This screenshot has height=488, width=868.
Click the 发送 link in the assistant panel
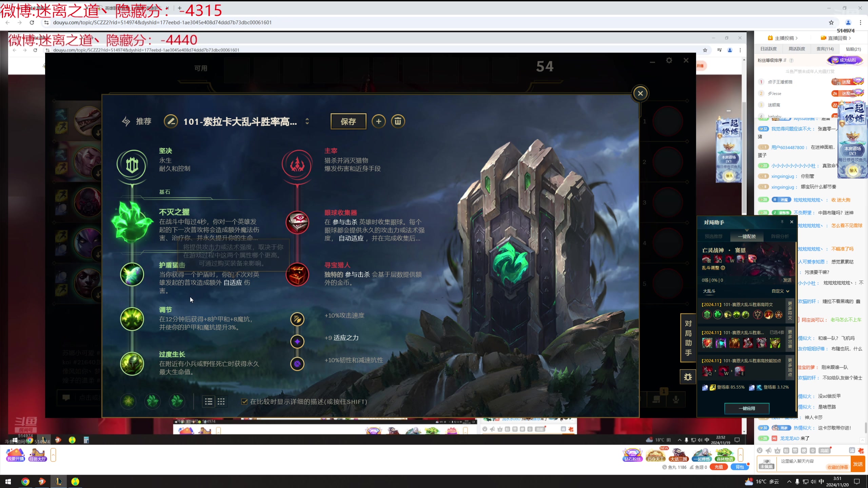coord(787,280)
